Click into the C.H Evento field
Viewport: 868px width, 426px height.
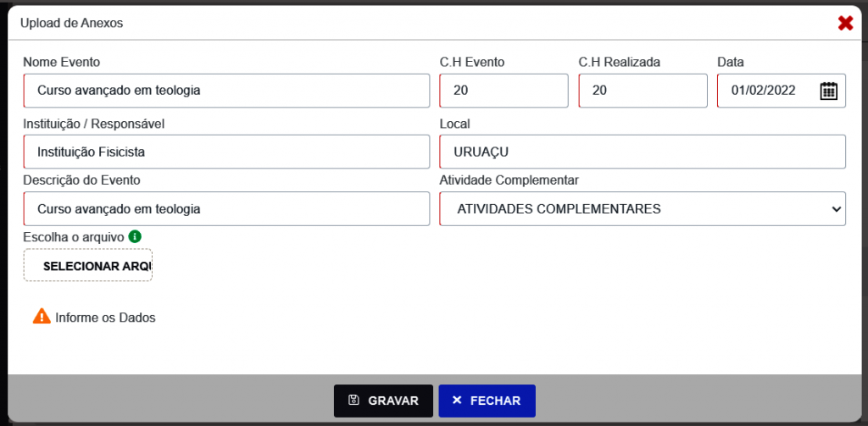pos(504,91)
